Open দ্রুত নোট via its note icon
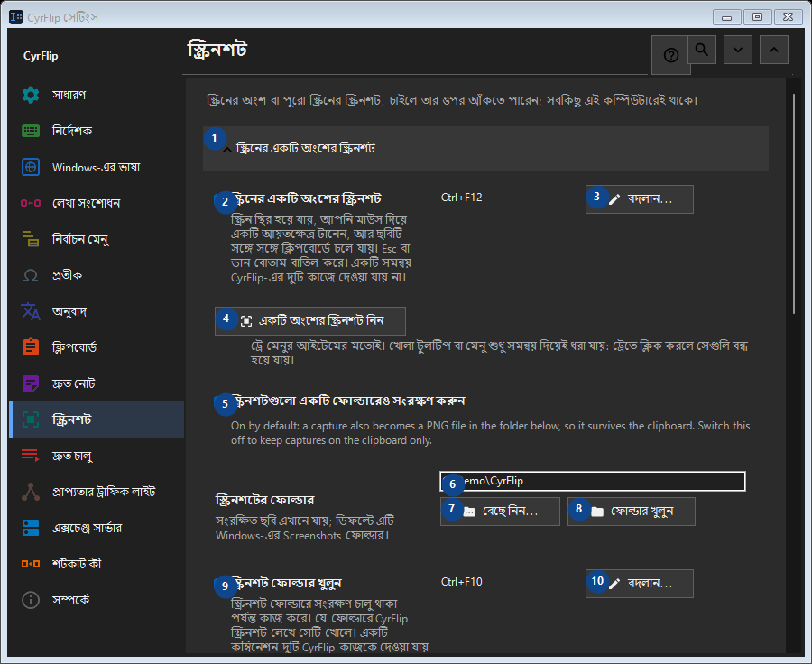The height and width of the screenshot is (664, 812). click(x=31, y=383)
